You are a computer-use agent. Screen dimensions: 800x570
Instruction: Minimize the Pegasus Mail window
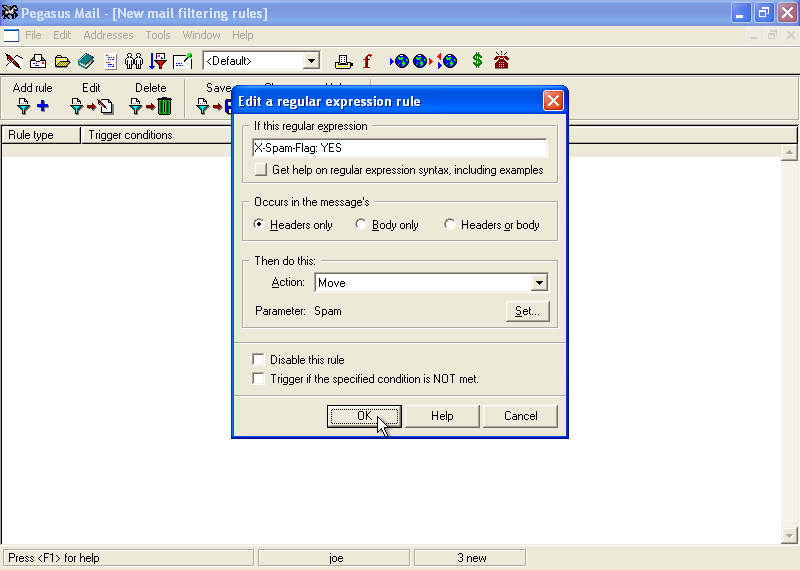click(x=741, y=13)
